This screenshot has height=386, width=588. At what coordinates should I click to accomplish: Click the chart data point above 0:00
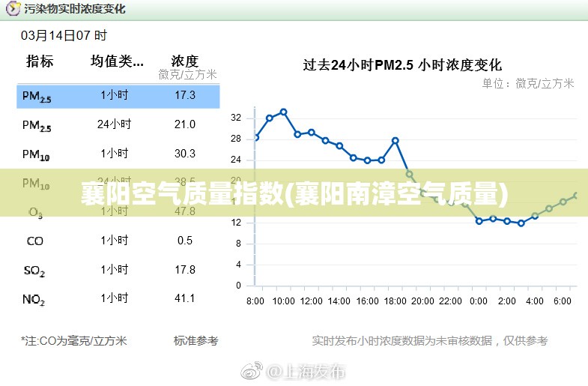[479, 221]
